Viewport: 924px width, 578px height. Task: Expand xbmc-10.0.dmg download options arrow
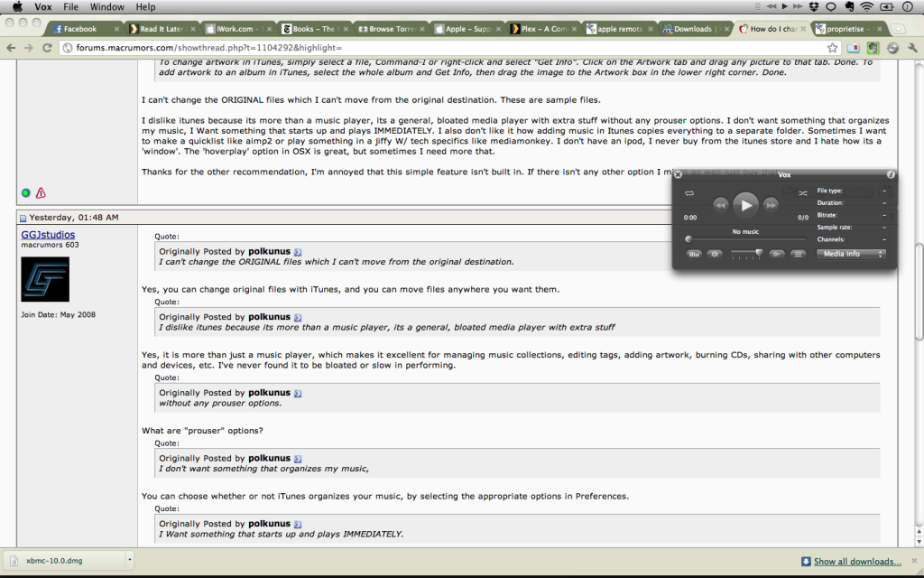[130, 561]
